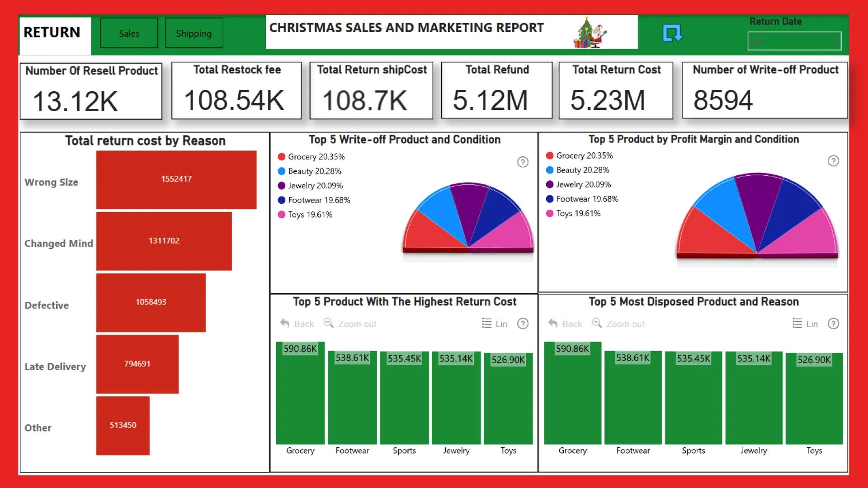Click the Wrong Size bar in return cost chart
This screenshot has width=868, height=488.
point(176,179)
